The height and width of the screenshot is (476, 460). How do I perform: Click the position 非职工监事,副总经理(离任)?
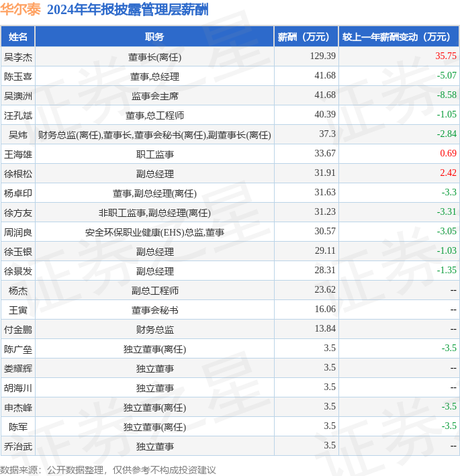point(154,213)
